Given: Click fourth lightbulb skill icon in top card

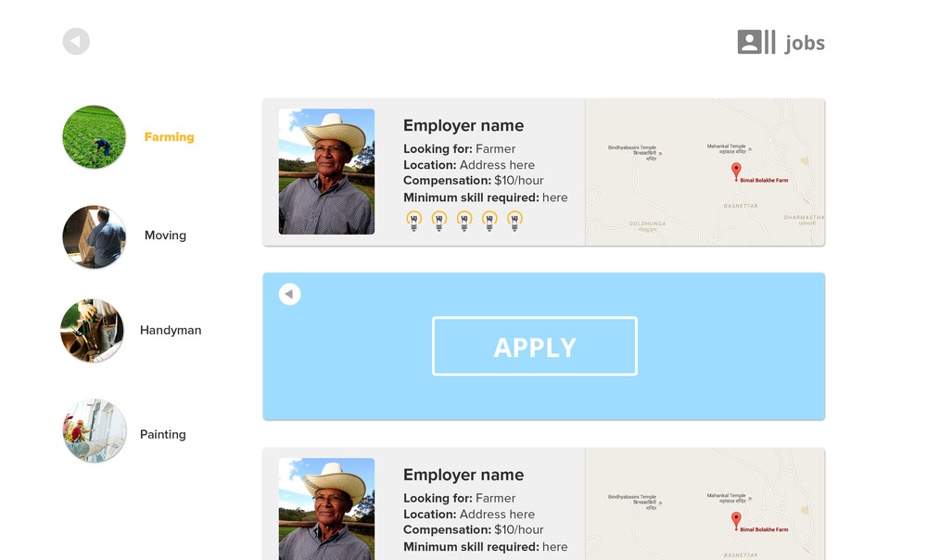Looking at the screenshot, I should (x=489, y=221).
